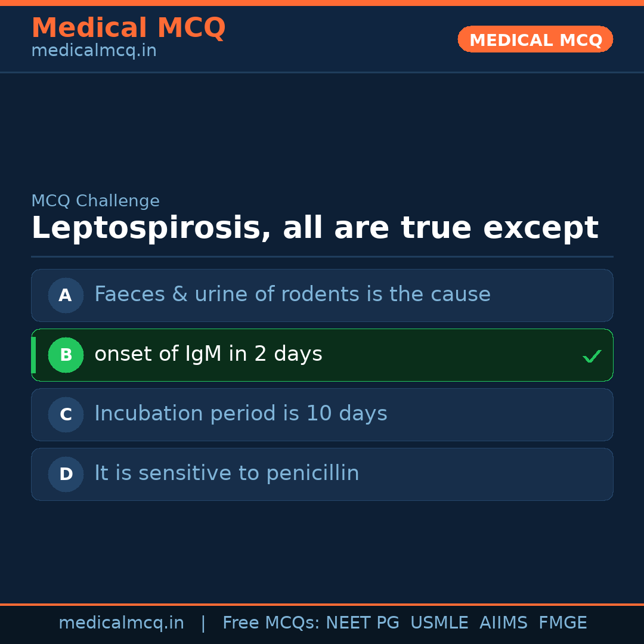Choose 'Incubation period is 10 days' answer text
The height and width of the screenshot is (644, 644).
click(240, 414)
